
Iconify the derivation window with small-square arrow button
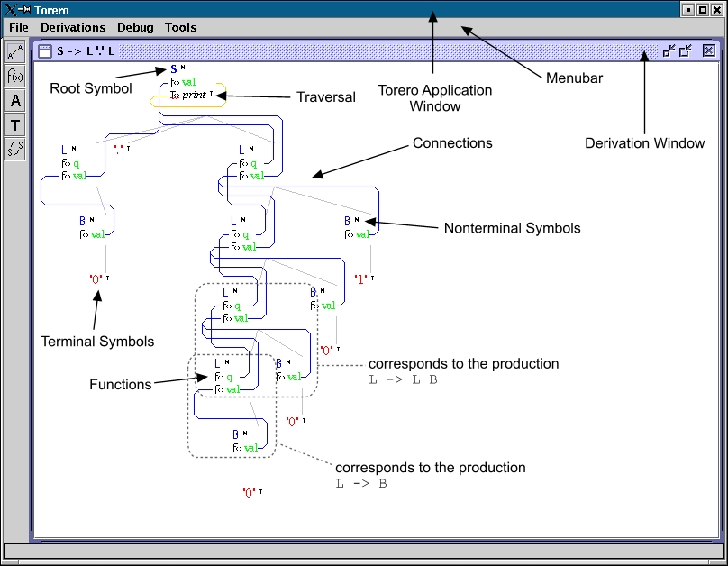(x=669, y=50)
